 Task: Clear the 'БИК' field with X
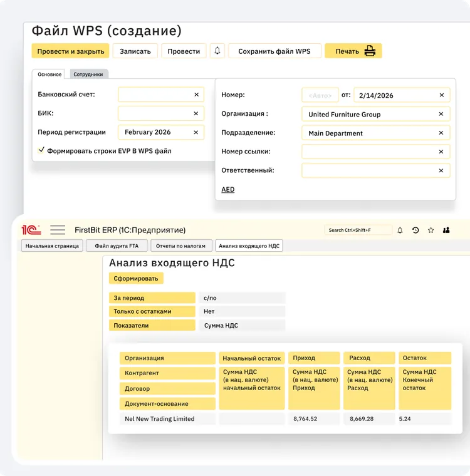(x=196, y=113)
